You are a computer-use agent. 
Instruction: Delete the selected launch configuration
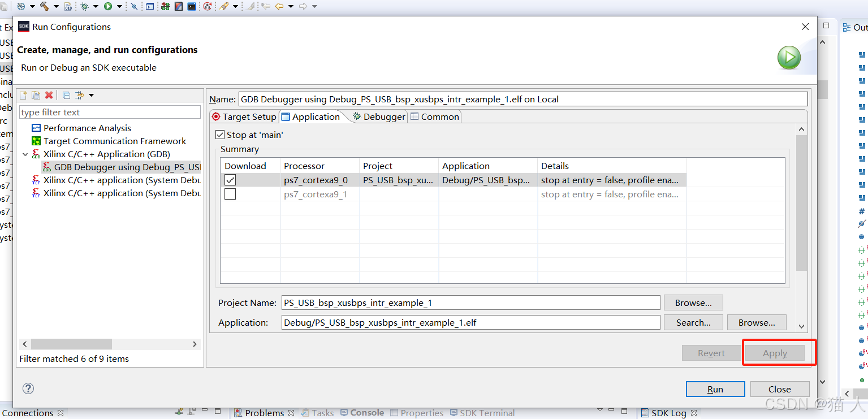(x=49, y=95)
